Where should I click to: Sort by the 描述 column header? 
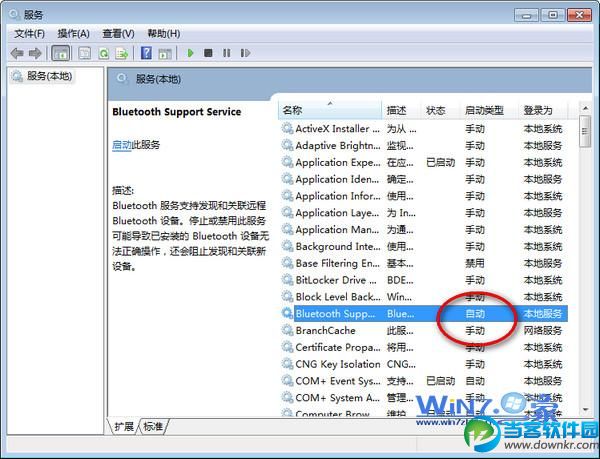pyautogui.click(x=401, y=111)
